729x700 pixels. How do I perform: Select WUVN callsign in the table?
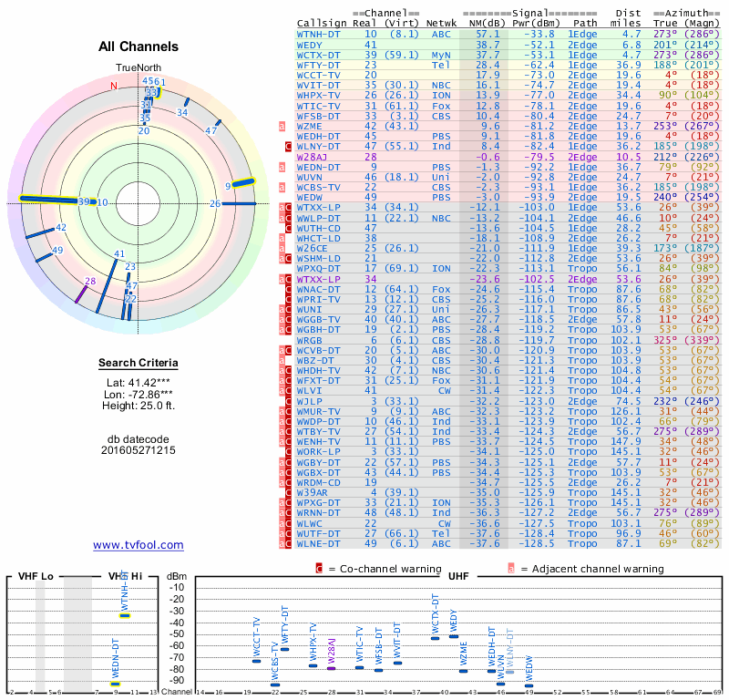(310, 177)
